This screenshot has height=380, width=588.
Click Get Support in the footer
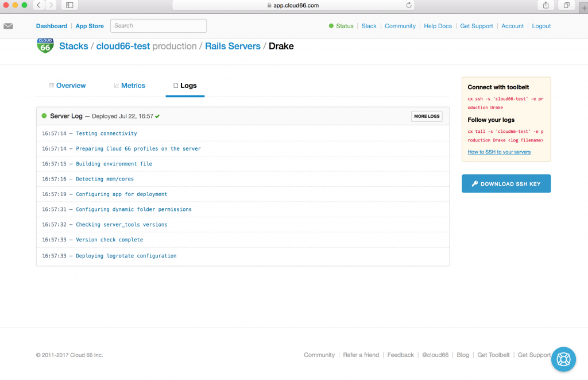coord(534,355)
